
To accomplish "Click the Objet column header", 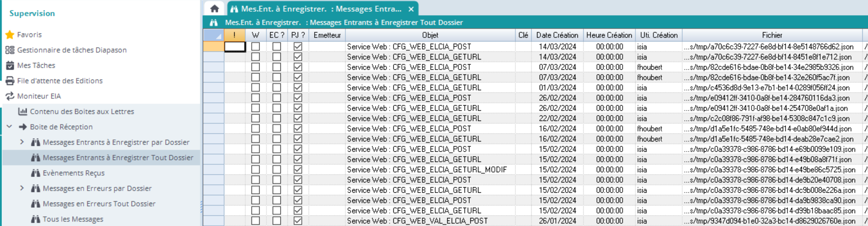I will point(430,35).
